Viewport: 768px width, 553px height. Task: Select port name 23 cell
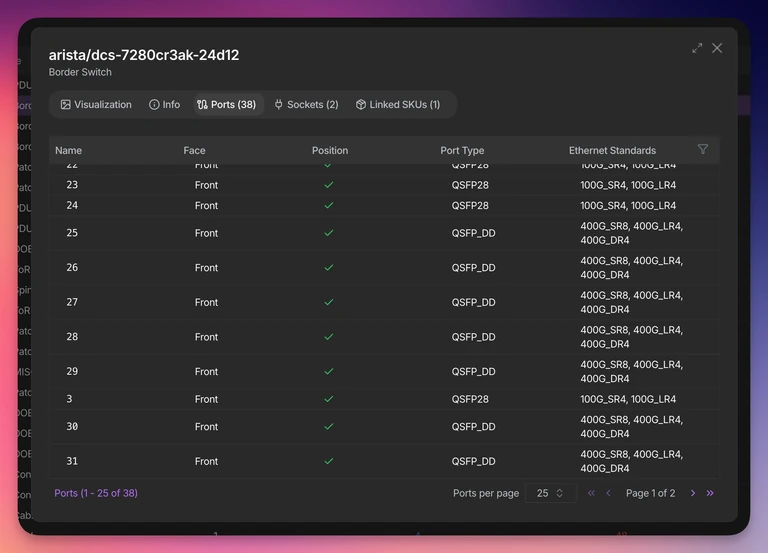click(x=72, y=185)
